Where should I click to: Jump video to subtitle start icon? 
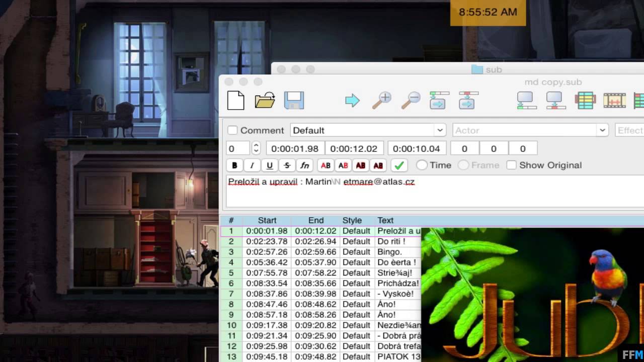click(x=439, y=101)
